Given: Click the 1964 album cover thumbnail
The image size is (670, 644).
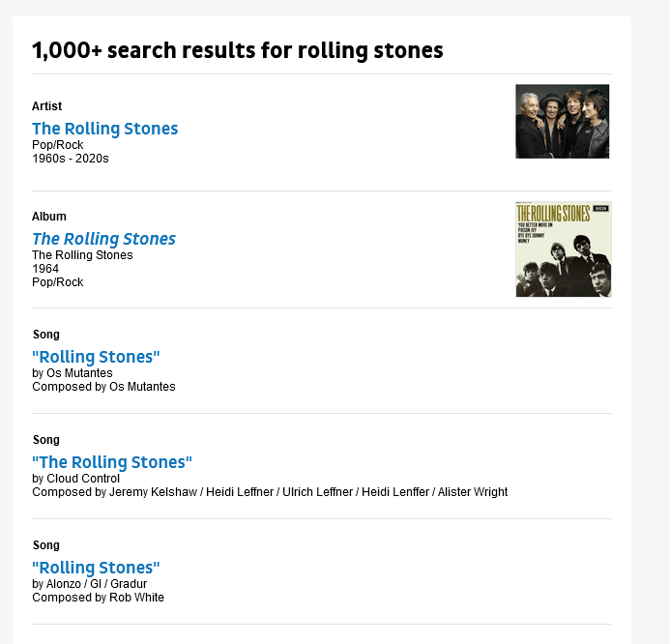Looking at the screenshot, I should pos(563,249).
